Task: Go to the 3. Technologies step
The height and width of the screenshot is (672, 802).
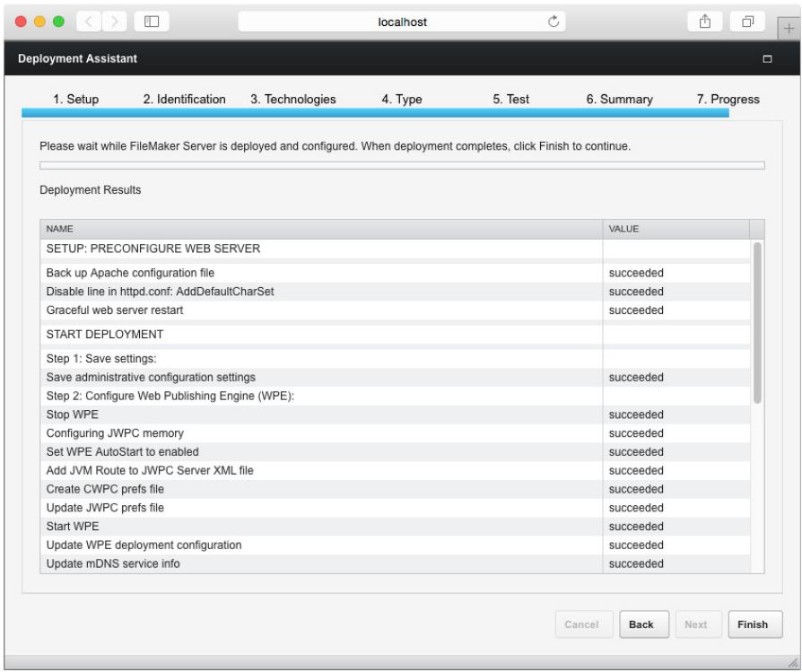Action: pos(293,100)
